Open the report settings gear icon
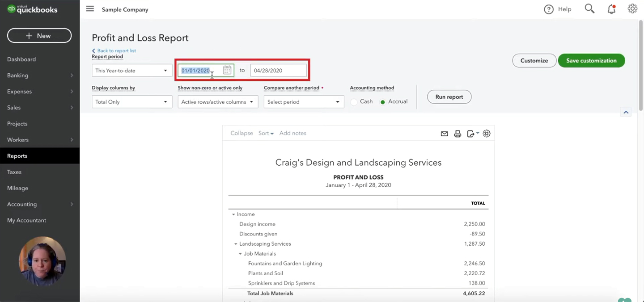 point(487,134)
